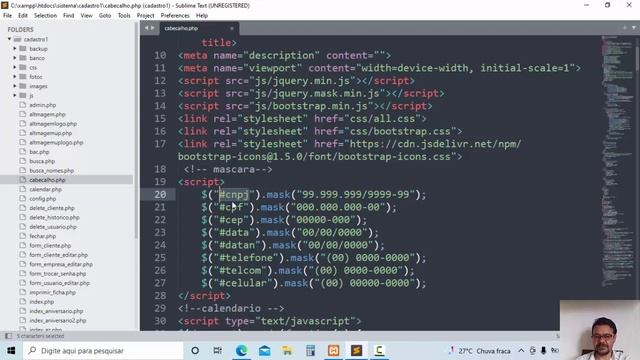The height and width of the screenshot is (360, 640).
Task: Open form_empresa_editar.php file
Action: (x=61, y=264)
